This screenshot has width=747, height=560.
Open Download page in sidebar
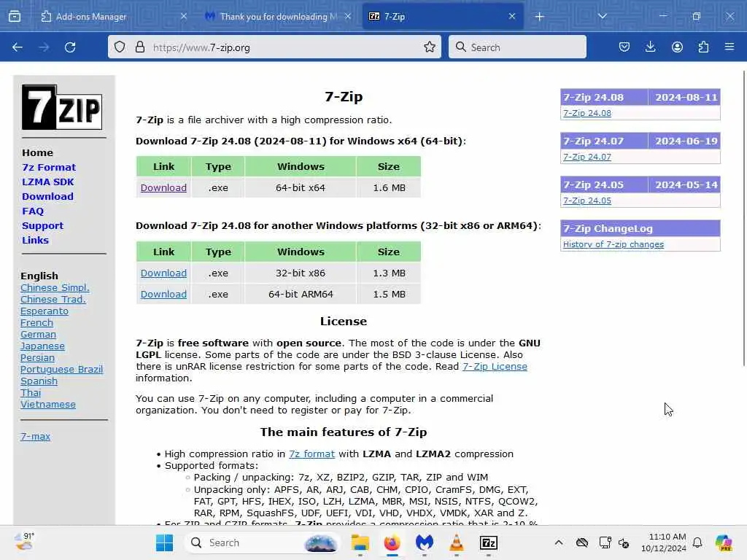coord(47,196)
